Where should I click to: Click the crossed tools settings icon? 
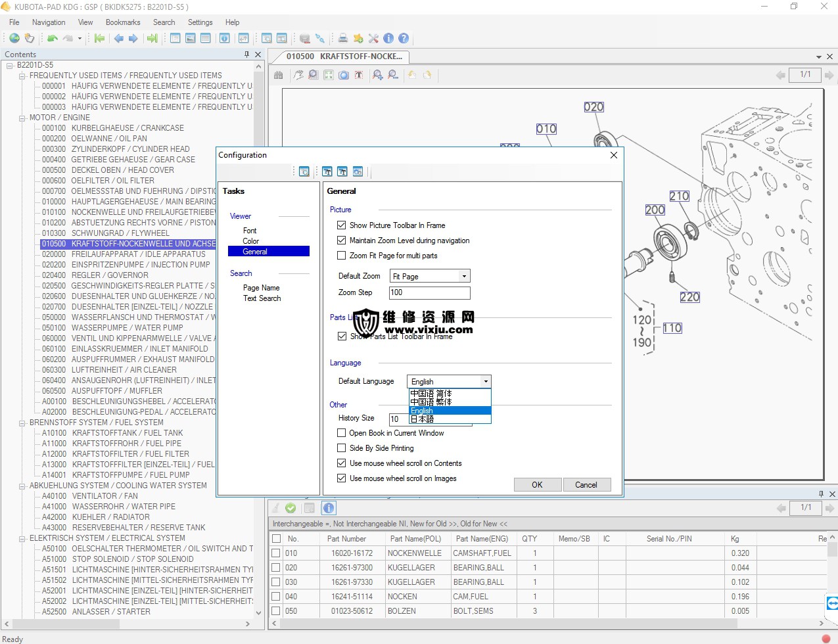click(x=373, y=38)
